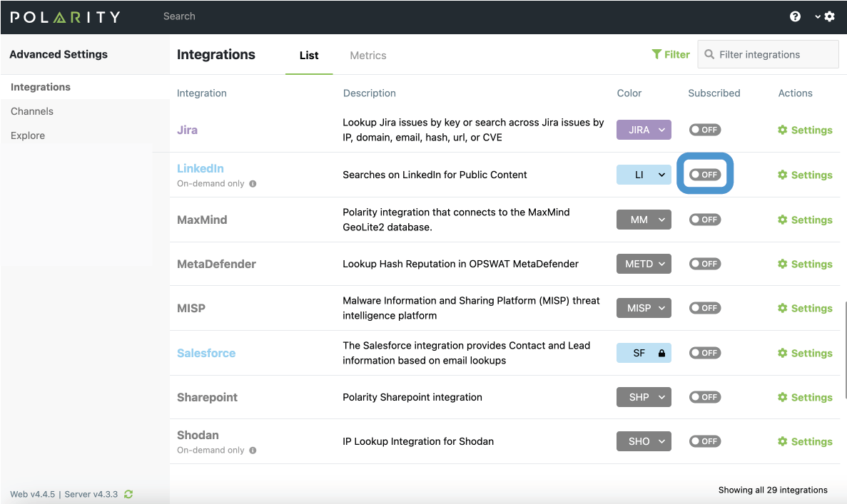Image resolution: width=847 pixels, height=504 pixels.
Task: Click the lock icon on the SF color tag
Action: (x=661, y=353)
